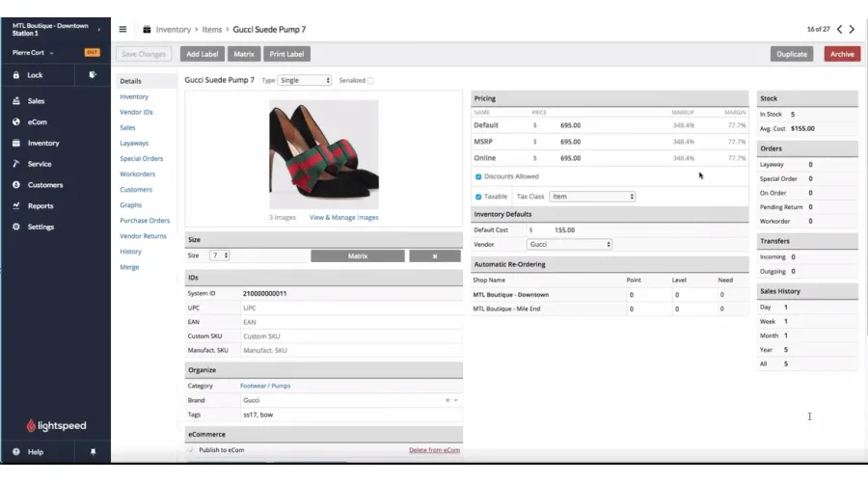This screenshot has height=482, width=868.
Task: Open the Size dropdown showing 7
Action: pos(219,255)
